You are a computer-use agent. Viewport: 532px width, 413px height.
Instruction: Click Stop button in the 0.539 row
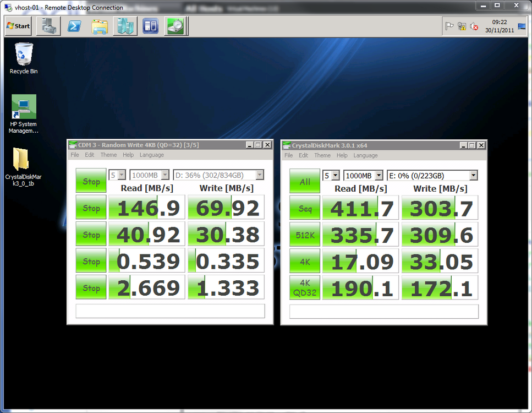91,260
